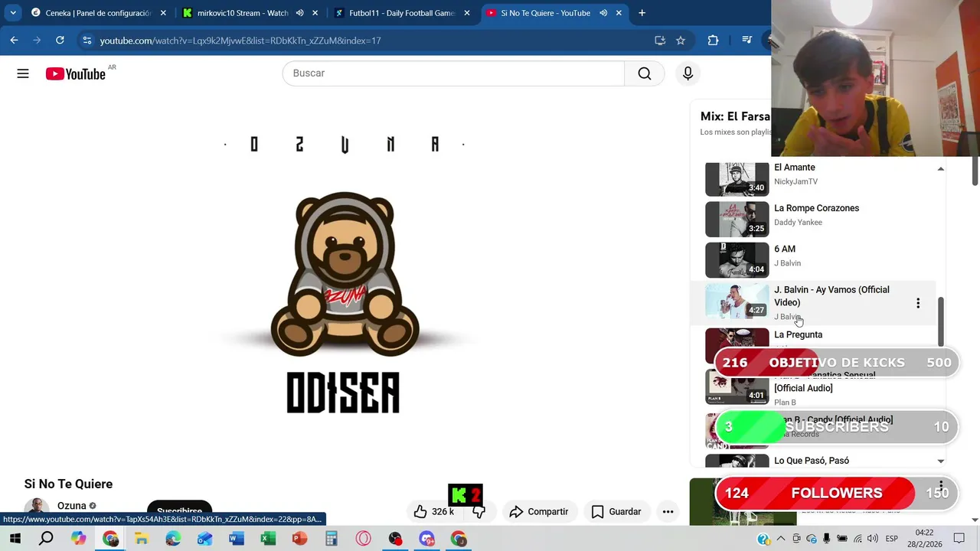Open the notifications center icon

959,539
